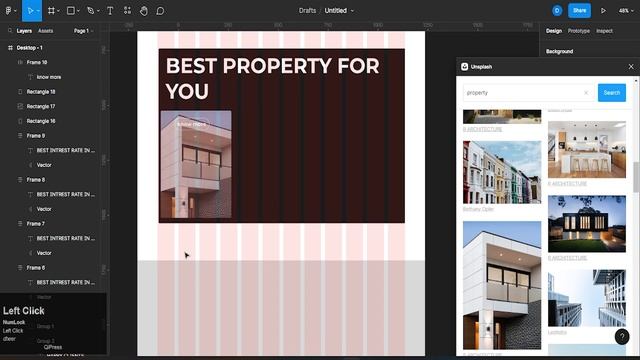Switch to the Layers tab
The height and width of the screenshot is (360, 640).
[x=24, y=31]
